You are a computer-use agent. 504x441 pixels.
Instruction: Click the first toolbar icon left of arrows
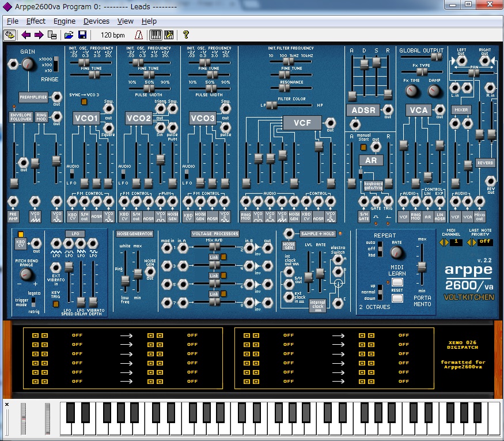click(x=10, y=35)
